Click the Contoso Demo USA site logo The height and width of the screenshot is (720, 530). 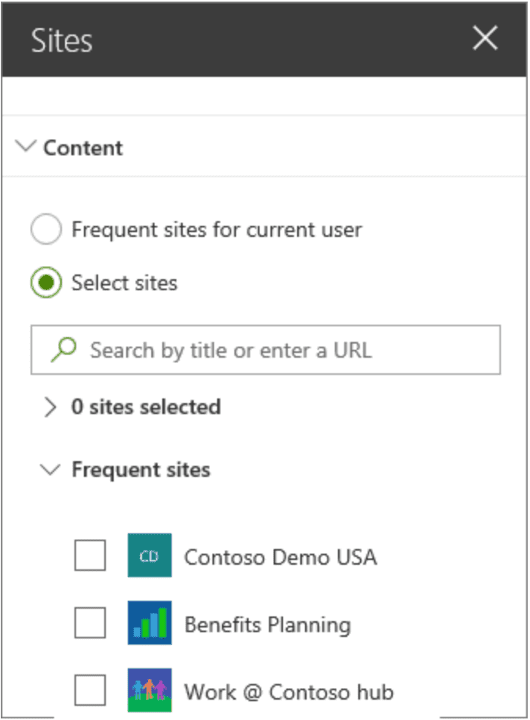[150, 555]
